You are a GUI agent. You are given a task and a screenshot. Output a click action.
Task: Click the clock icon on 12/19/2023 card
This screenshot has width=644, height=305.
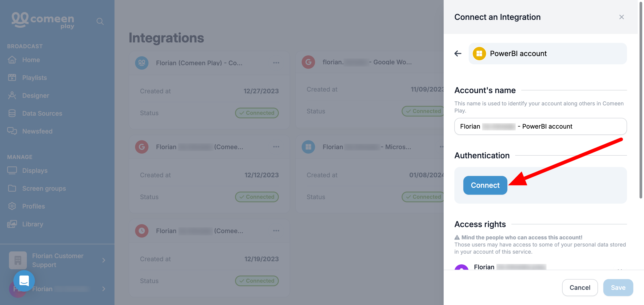(x=142, y=231)
